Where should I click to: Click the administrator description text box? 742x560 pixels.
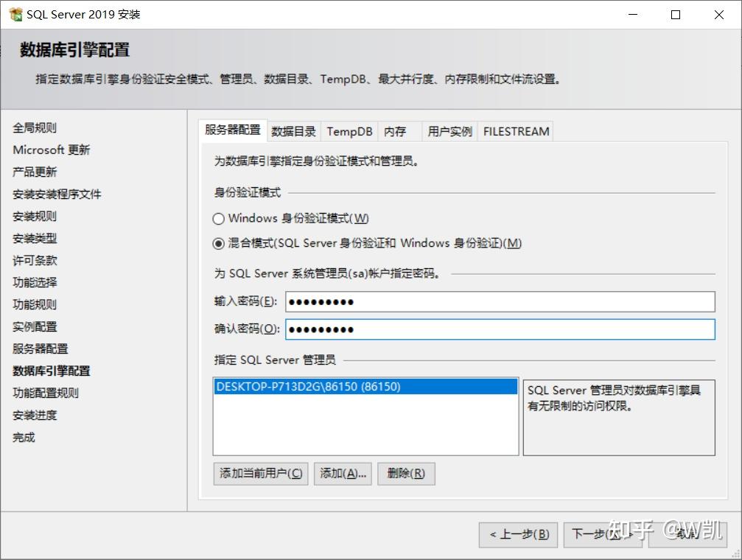coord(619,418)
